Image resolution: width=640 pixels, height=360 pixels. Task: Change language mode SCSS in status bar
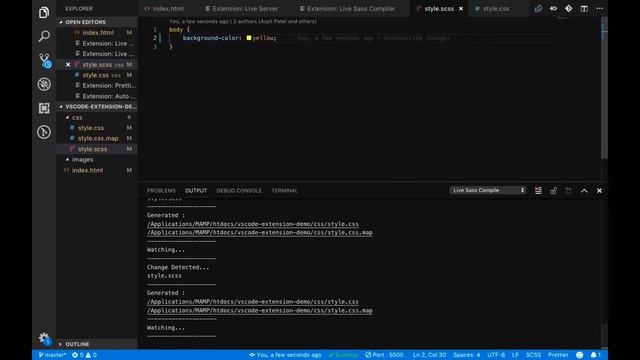[533, 355]
